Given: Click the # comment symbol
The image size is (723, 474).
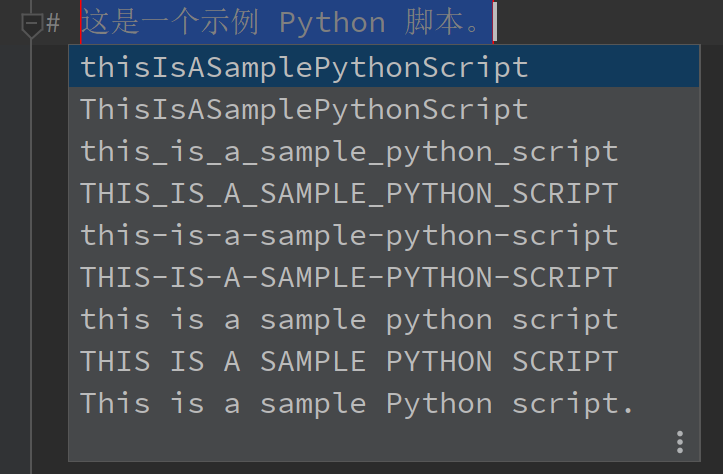Looking at the screenshot, I should click(54, 23).
